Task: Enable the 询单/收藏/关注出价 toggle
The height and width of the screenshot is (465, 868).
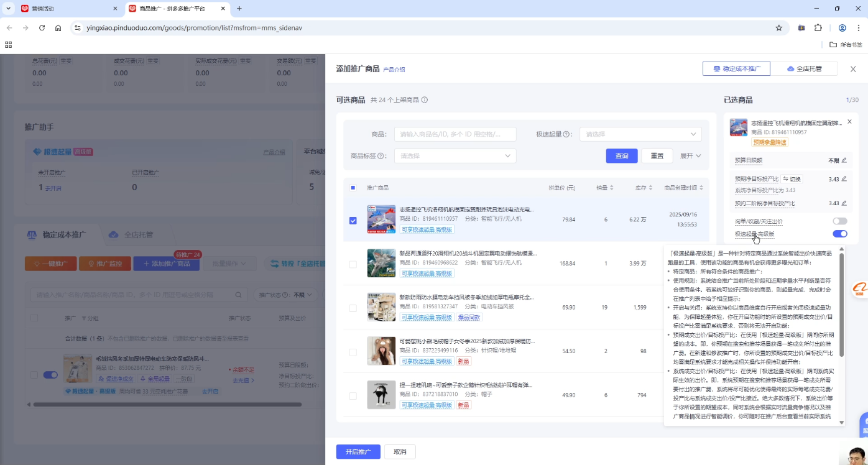Action: pyautogui.click(x=840, y=221)
